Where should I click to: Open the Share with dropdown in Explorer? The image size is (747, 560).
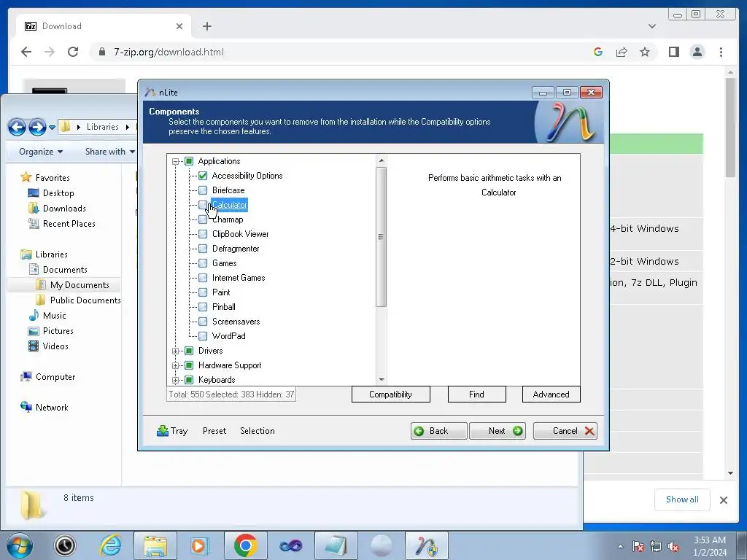[x=109, y=152]
